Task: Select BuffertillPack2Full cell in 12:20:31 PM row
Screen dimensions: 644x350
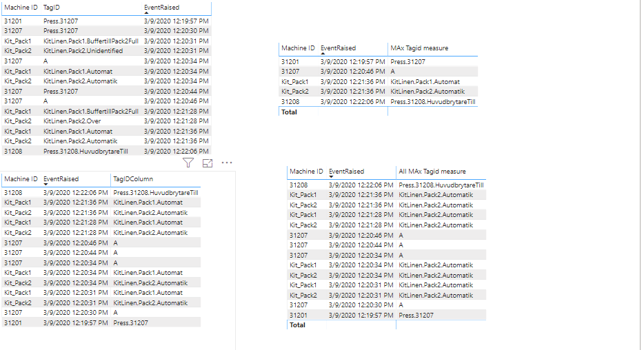Action: 91,41
